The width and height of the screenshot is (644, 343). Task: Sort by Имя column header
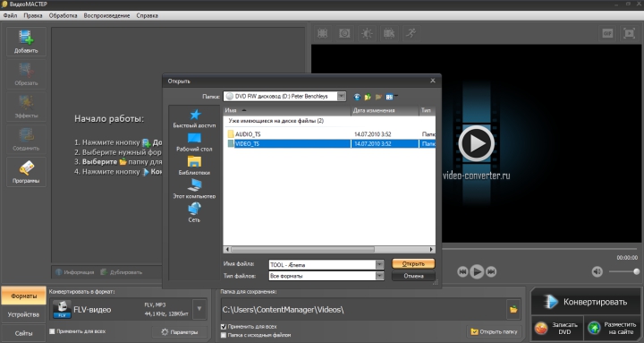287,110
